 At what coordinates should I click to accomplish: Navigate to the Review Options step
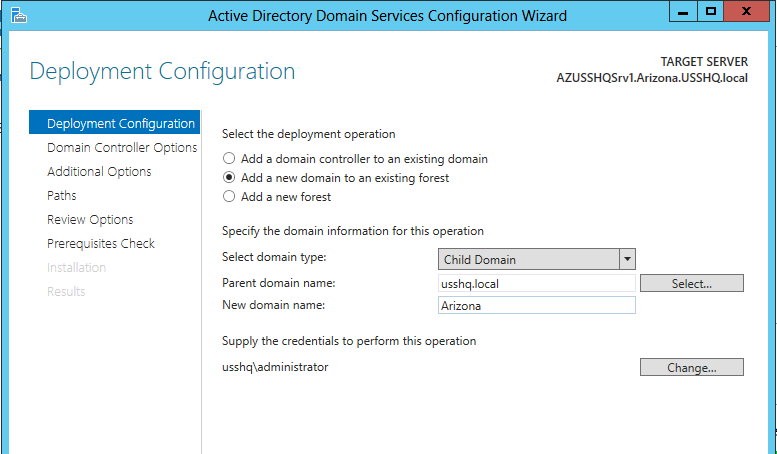click(90, 220)
